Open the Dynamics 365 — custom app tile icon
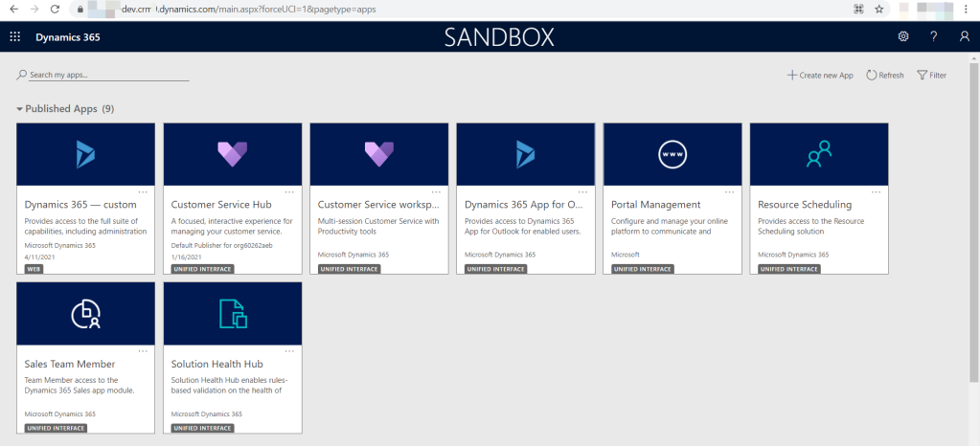This screenshot has width=980, height=446. click(x=85, y=154)
